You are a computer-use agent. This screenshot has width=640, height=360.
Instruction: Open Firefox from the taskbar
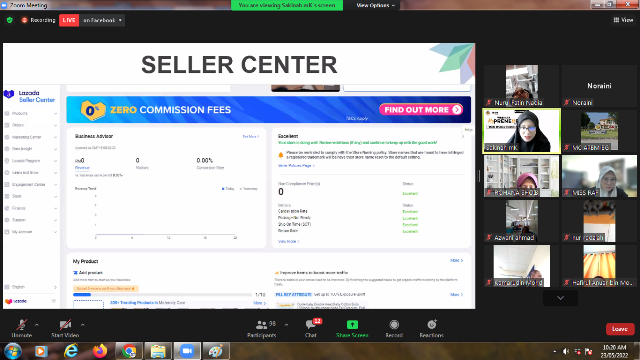(100, 351)
